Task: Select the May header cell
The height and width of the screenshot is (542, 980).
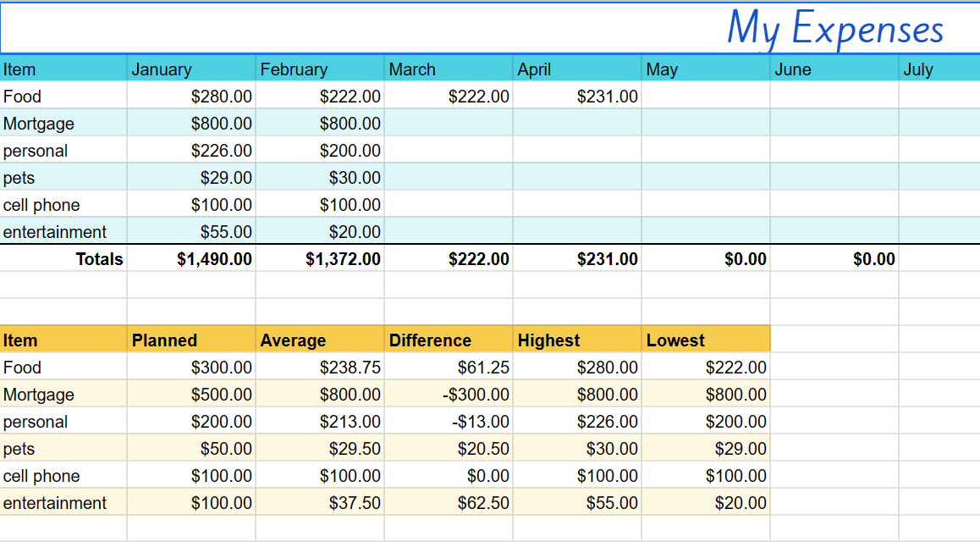Action: [x=707, y=69]
